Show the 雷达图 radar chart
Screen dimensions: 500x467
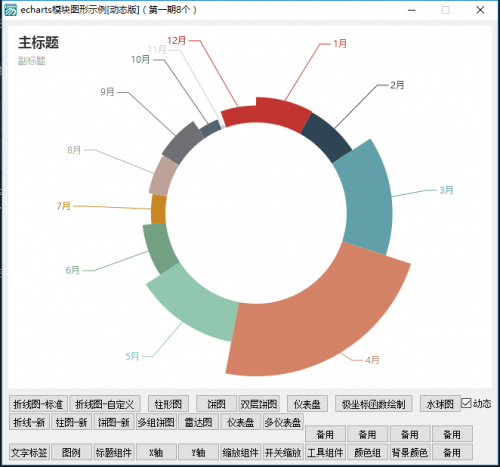(x=198, y=422)
